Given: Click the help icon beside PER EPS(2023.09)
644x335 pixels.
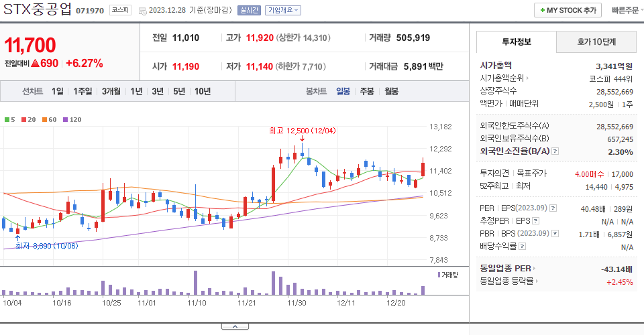Looking at the screenshot, I should (553, 208).
